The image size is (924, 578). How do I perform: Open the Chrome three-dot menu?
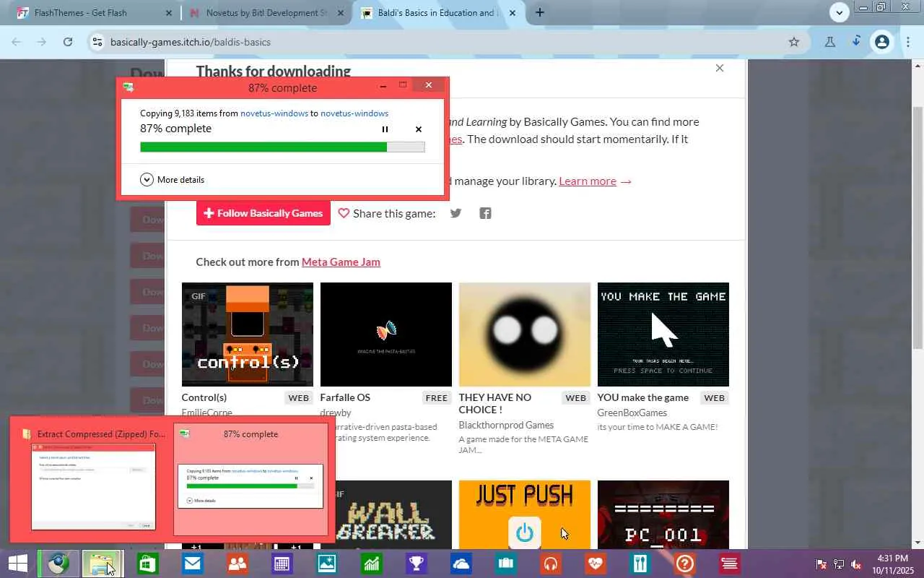[x=907, y=42]
